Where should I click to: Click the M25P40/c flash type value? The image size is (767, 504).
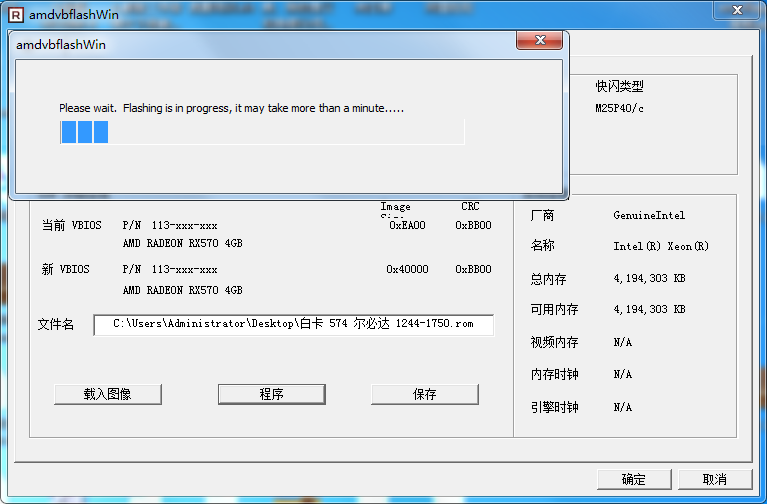(620, 108)
